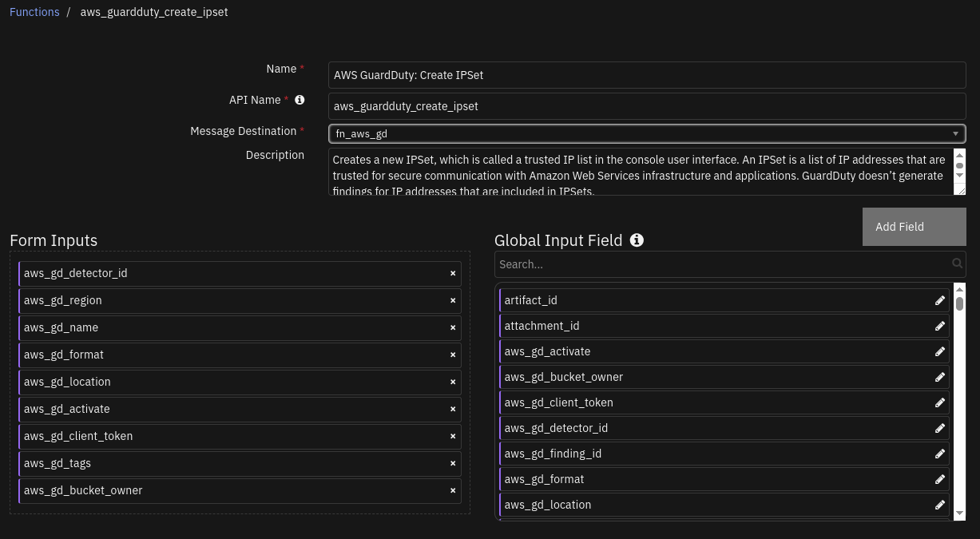The height and width of the screenshot is (539, 980).
Task: Edit global field aws_gd_location pencil
Action: (940, 505)
